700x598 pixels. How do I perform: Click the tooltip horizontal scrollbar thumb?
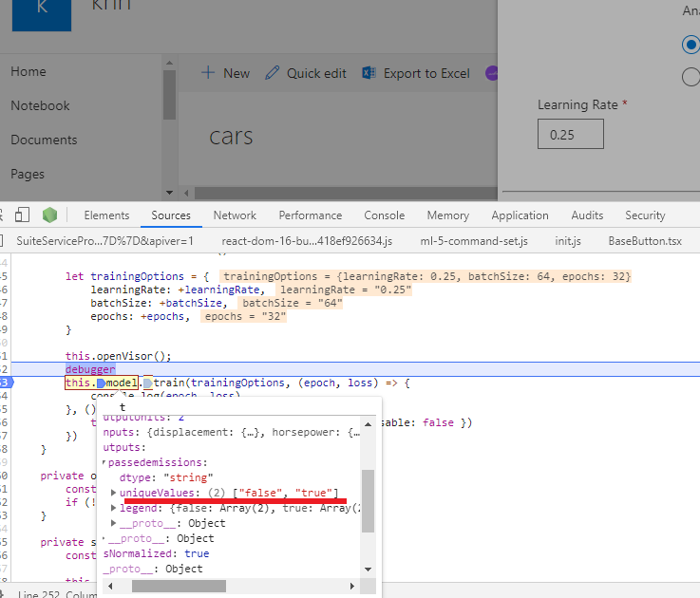coord(179,586)
